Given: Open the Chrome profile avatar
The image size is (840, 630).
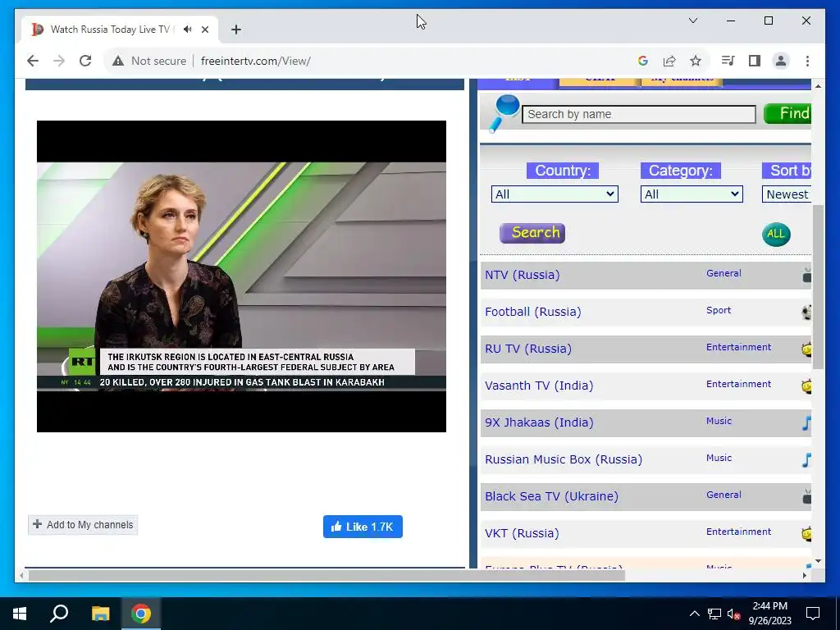Looking at the screenshot, I should pos(781,61).
